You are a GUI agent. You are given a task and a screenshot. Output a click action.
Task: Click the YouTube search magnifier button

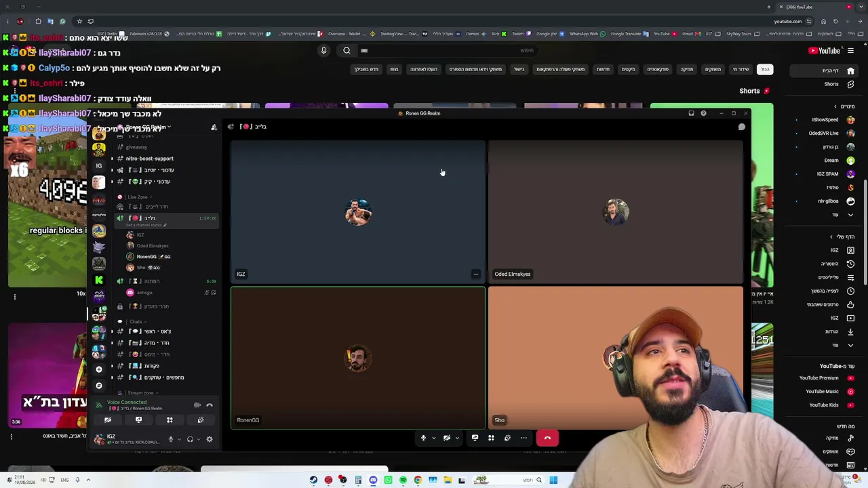point(347,50)
